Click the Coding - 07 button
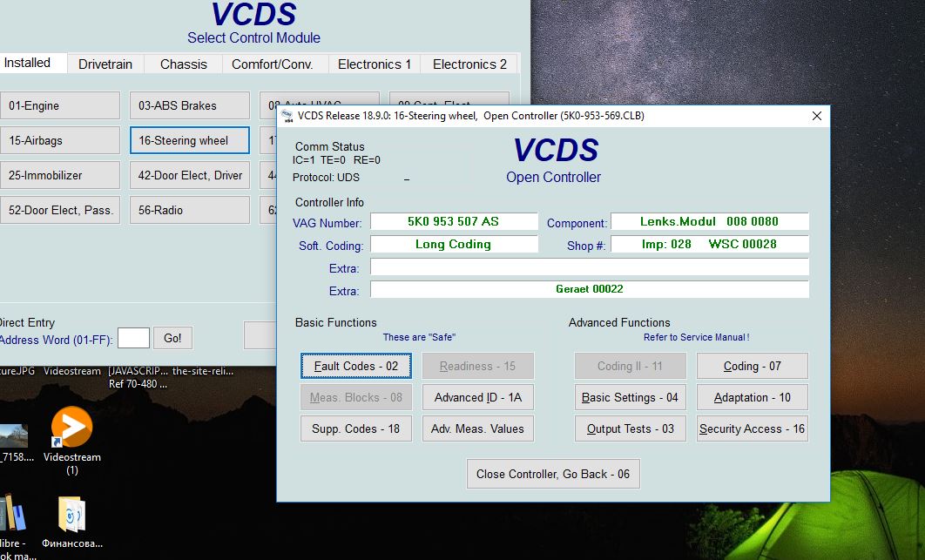The width and height of the screenshot is (925, 560). tap(752, 366)
